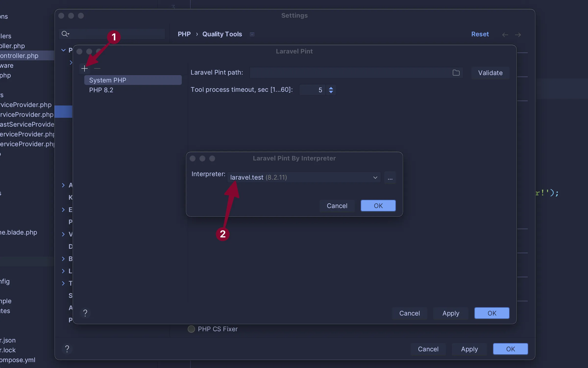This screenshot has height=368, width=588.
Task: Open the file ending in e.blade.php in project tree
Action: 19,232
